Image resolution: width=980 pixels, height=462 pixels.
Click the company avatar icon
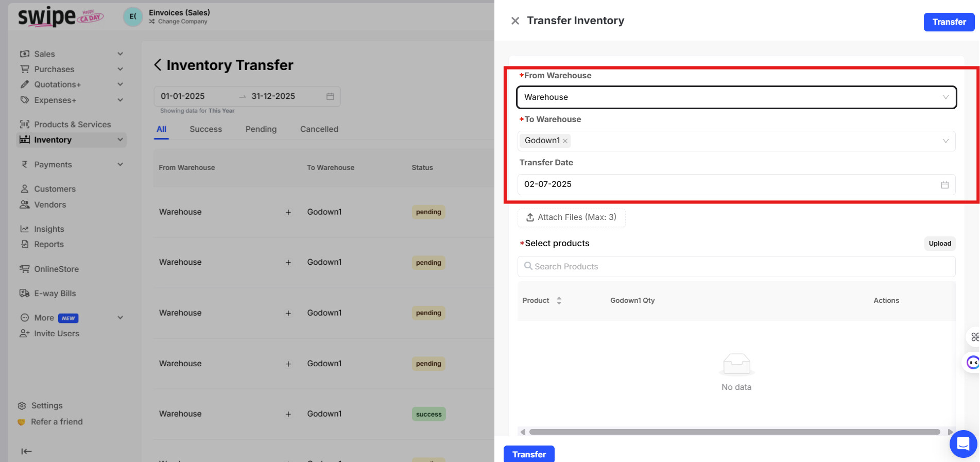point(133,16)
